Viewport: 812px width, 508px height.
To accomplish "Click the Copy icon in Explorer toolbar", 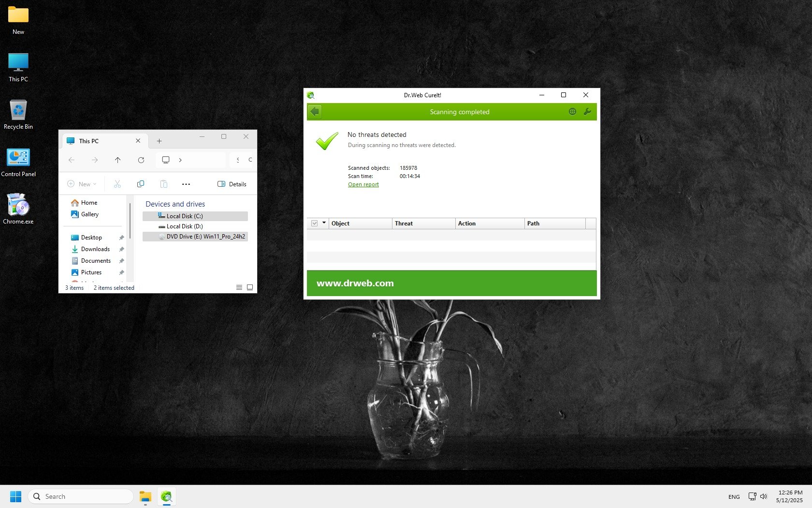I will (141, 184).
